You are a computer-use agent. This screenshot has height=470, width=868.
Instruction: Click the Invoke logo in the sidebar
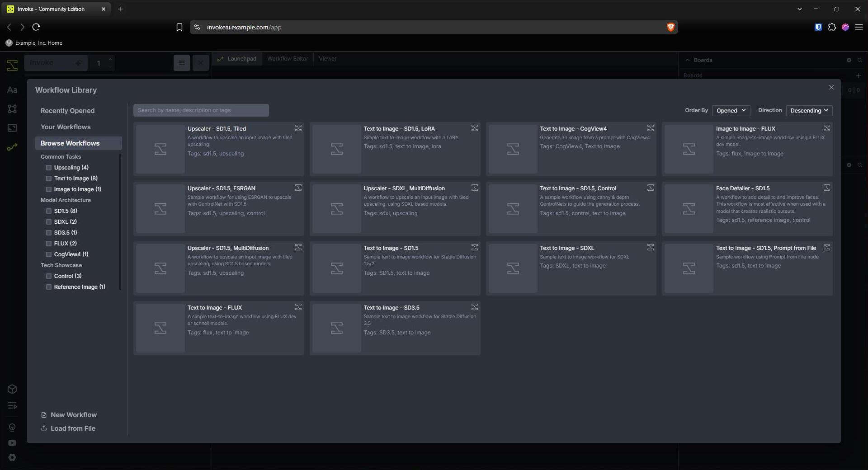(x=12, y=65)
